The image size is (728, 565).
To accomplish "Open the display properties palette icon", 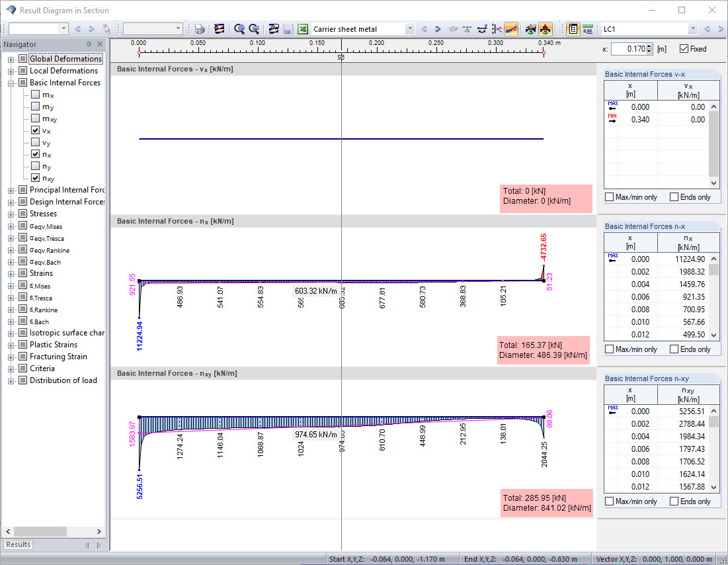I will tap(573, 29).
